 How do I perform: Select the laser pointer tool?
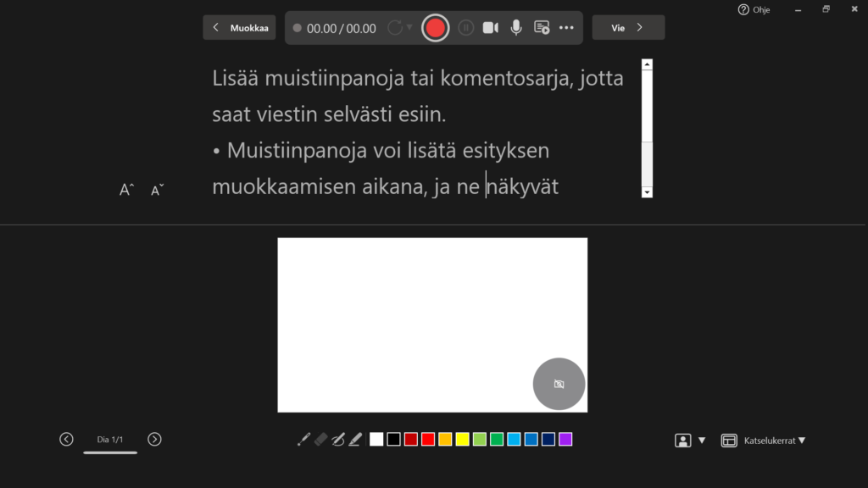303,439
